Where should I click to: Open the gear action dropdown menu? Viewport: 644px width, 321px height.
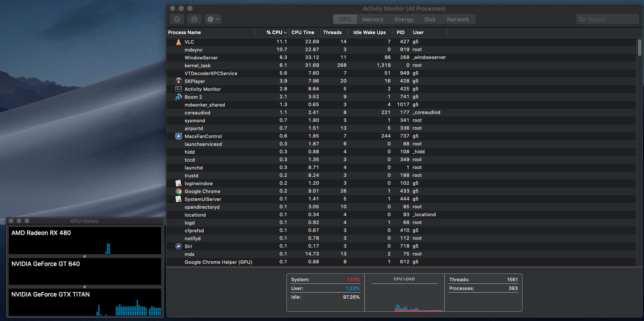click(213, 19)
